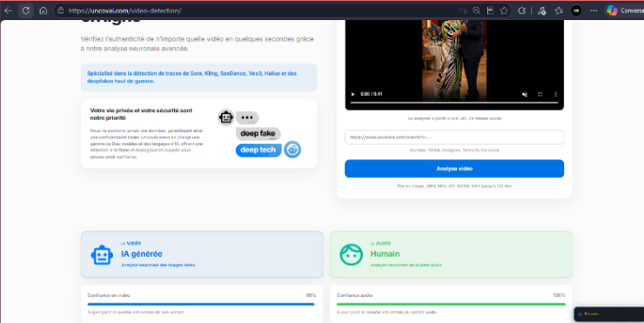The image size is (644, 323).
Task: Open the Copilot conversation icon
Action: (x=612, y=10)
